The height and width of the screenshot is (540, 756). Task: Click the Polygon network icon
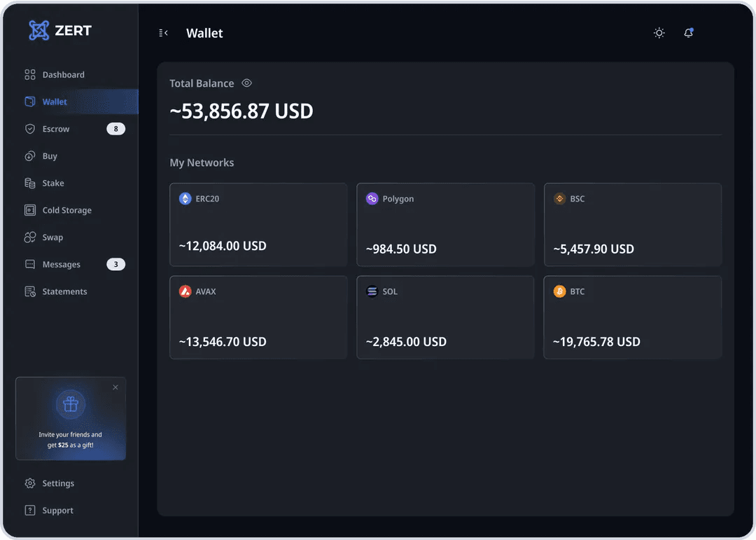(x=372, y=199)
